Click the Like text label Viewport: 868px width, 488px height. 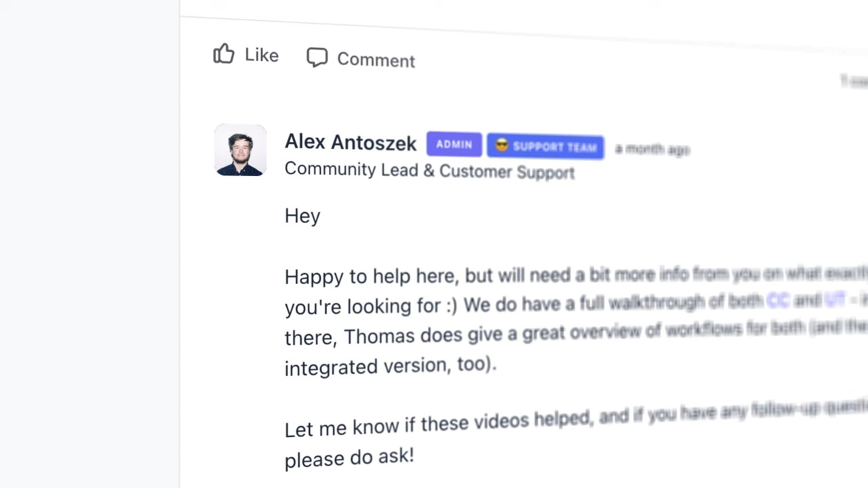[262, 55]
